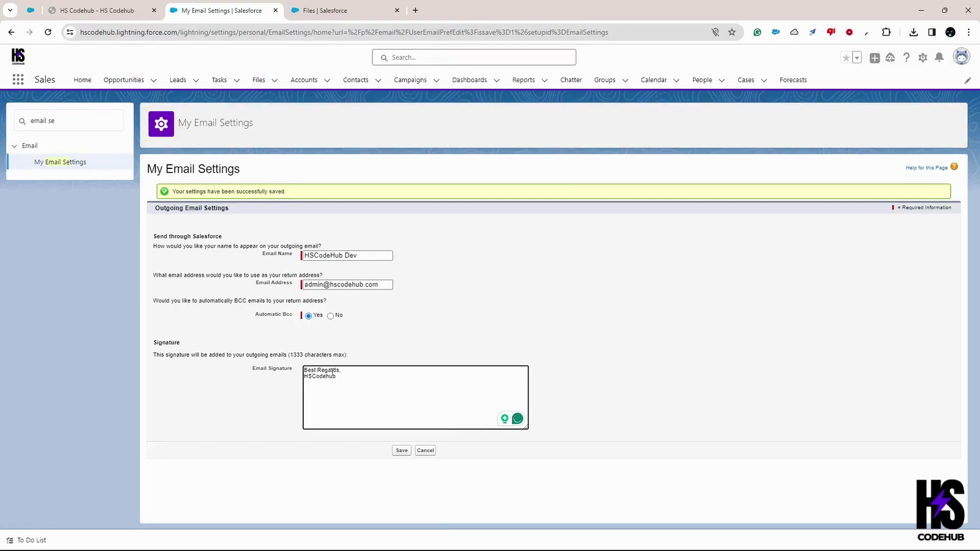Reload the current page
The width and height of the screenshot is (980, 551).
pyautogui.click(x=48, y=32)
